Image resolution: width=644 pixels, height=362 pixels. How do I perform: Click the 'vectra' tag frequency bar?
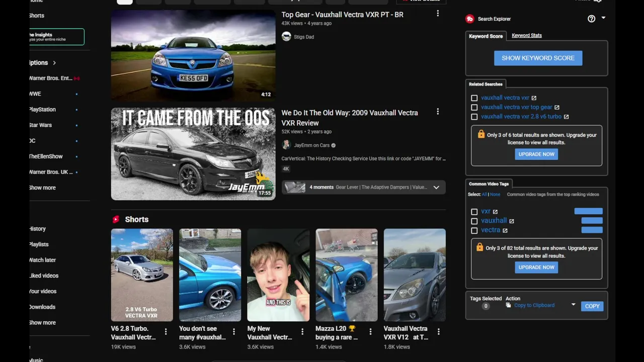[x=592, y=230]
